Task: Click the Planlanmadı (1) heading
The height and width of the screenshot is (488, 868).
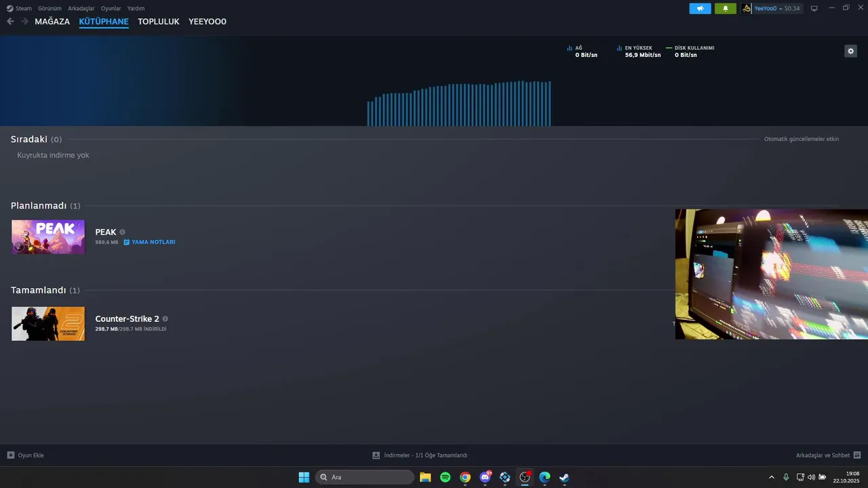Action: [x=45, y=205]
